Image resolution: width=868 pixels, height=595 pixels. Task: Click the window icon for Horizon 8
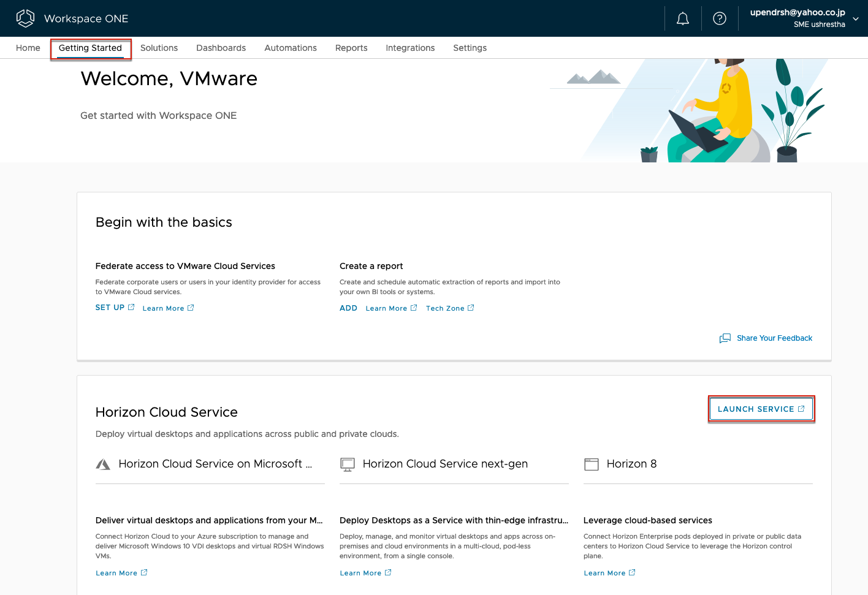click(592, 464)
